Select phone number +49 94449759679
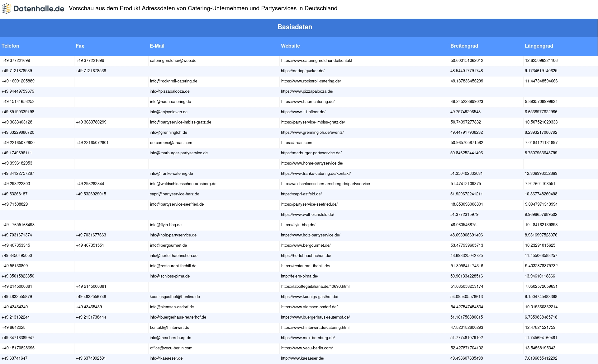This screenshot has width=598, height=364. [x=18, y=91]
